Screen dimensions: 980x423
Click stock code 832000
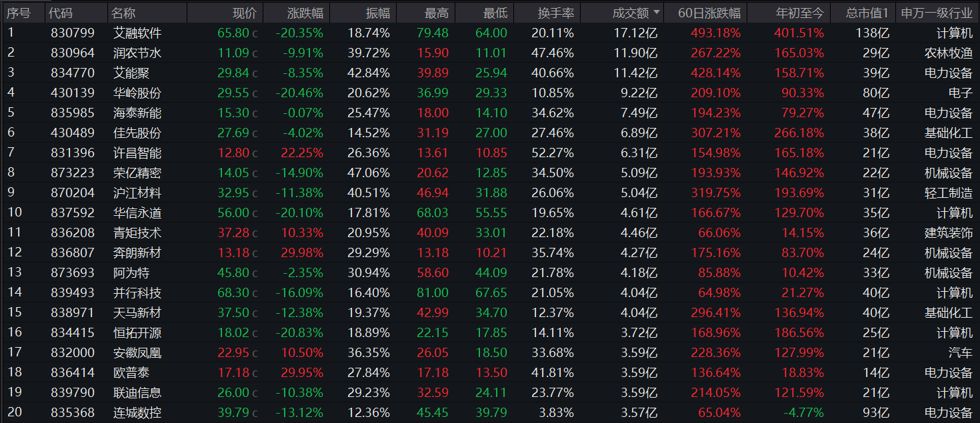coord(73,352)
